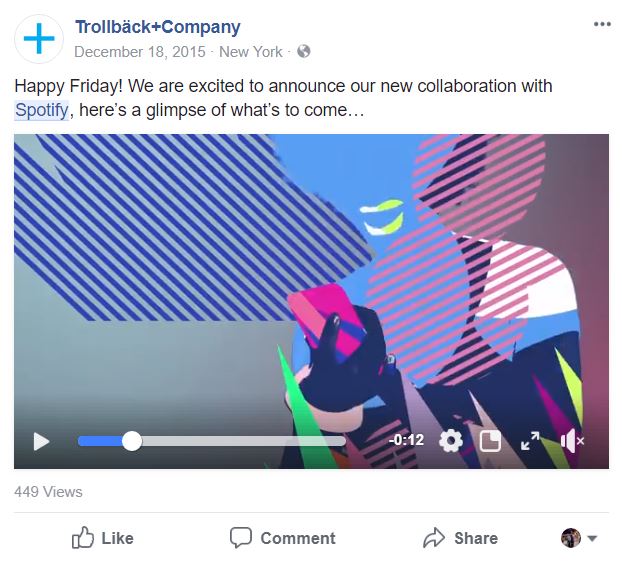622x562 pixels.
Task: Unmute the video sound
Action: pos(572,441)
